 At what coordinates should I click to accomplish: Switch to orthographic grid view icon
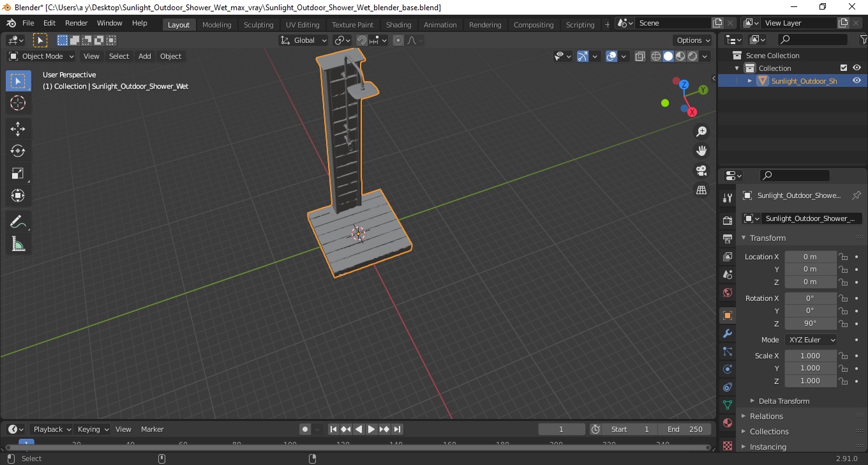tap(701, 190)
